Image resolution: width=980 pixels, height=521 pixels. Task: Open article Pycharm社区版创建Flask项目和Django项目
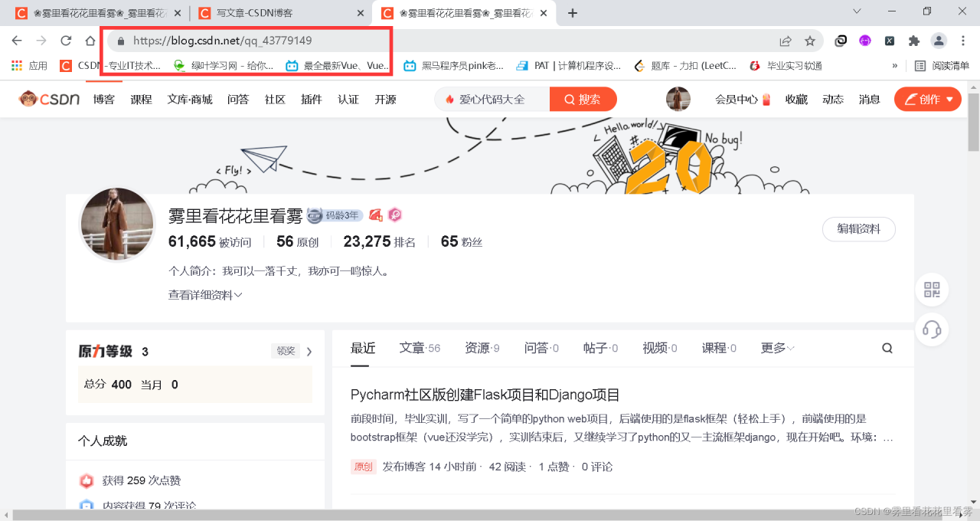click(485, 395)
